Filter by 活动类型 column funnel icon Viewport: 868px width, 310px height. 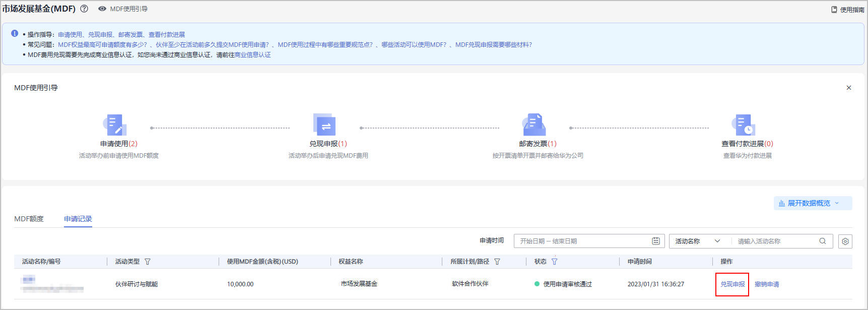tap(148, 262)
